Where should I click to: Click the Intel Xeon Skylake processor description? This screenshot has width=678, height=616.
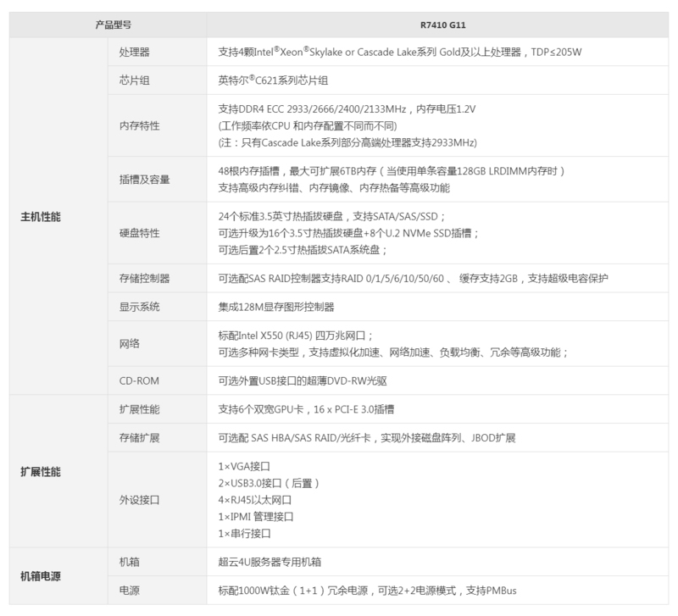(400, 52)
